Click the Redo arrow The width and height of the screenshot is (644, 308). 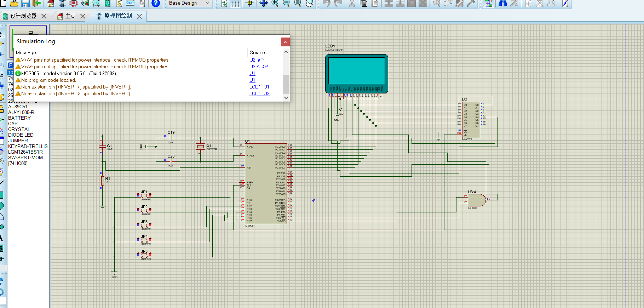338,4
